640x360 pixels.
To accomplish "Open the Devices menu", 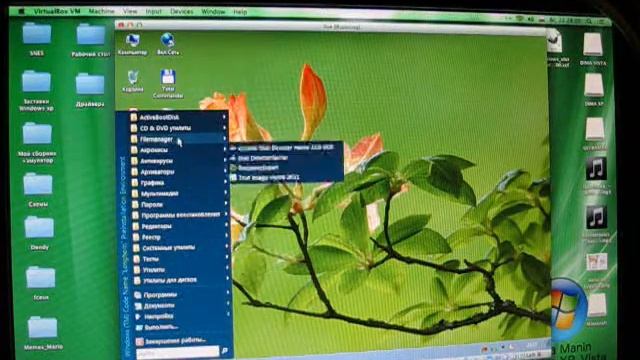I will 182,11.
